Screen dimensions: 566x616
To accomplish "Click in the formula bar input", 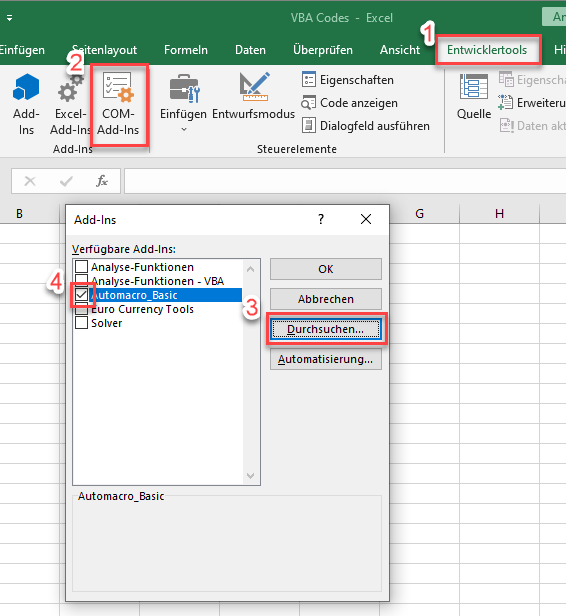I will pos(345,181).
